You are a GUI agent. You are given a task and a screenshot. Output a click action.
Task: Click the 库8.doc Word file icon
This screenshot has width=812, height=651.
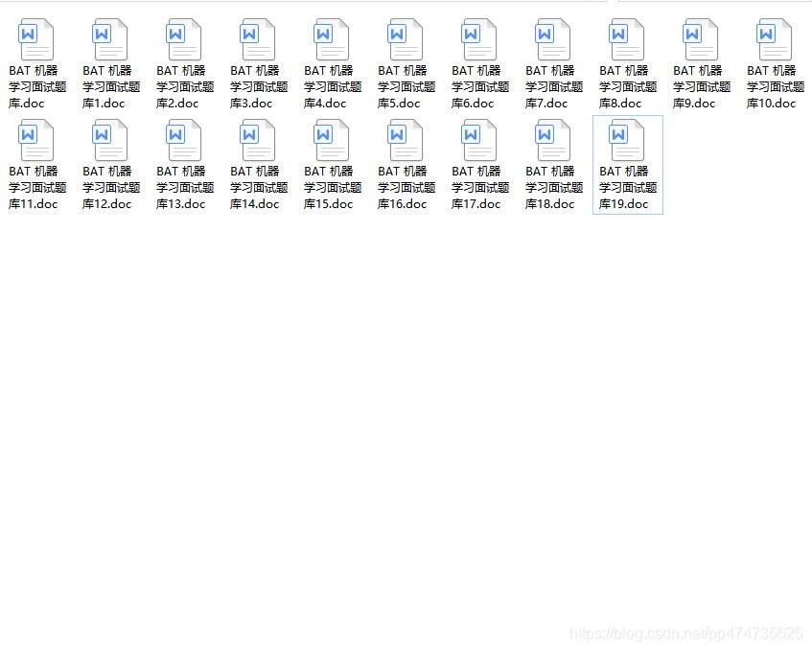626,39
